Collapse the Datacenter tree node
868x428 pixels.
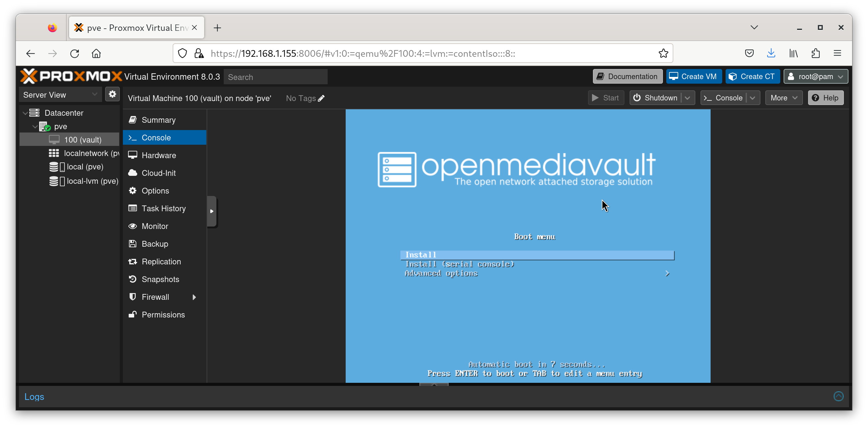point(25,113)
